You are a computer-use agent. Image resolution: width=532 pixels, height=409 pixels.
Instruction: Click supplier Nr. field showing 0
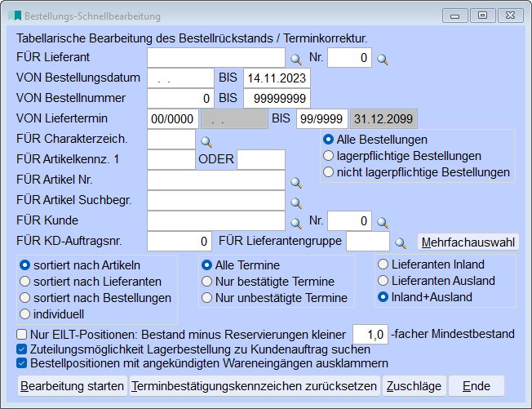[x=349, y=58]
